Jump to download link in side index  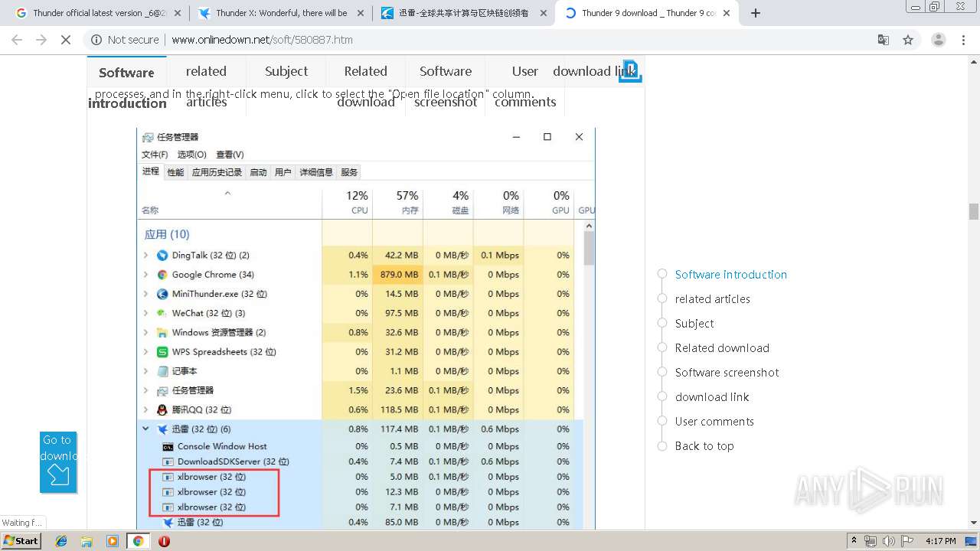712,397
